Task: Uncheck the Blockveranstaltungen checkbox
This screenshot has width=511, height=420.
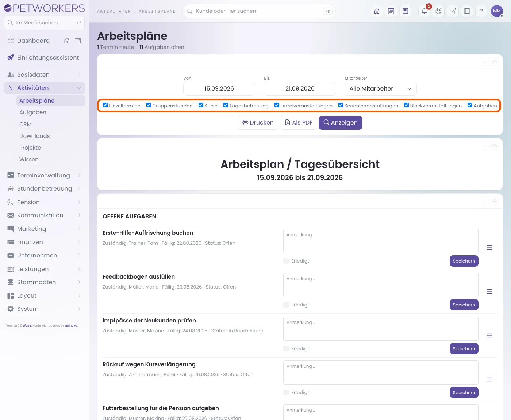Action: pos(406,105)
